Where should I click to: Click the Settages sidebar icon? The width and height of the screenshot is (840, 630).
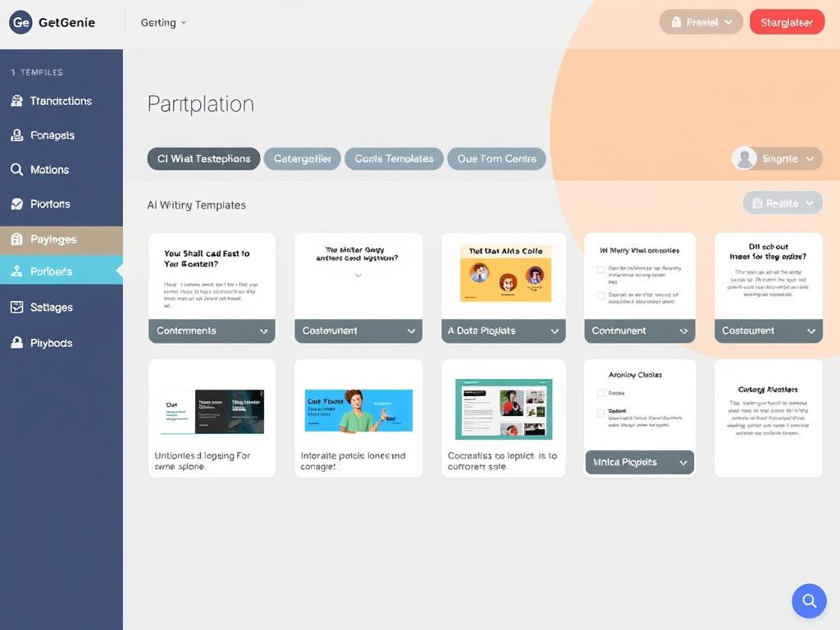16,308
